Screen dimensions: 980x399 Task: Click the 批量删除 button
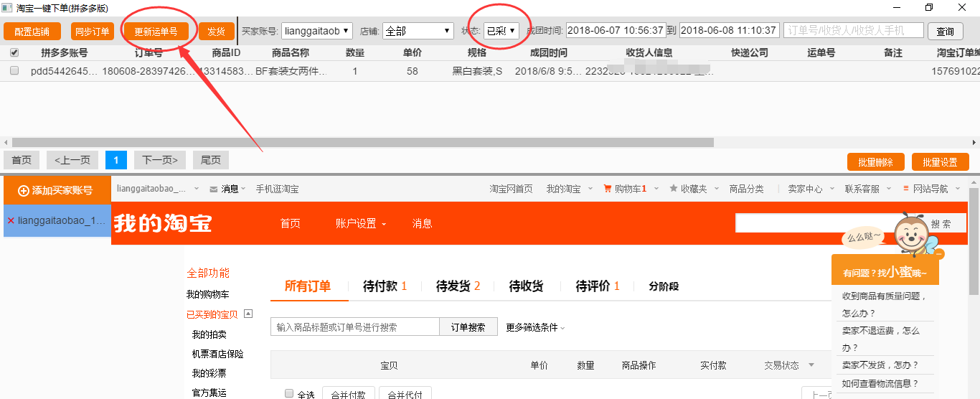pyautogui.click(x=875, y=162)
